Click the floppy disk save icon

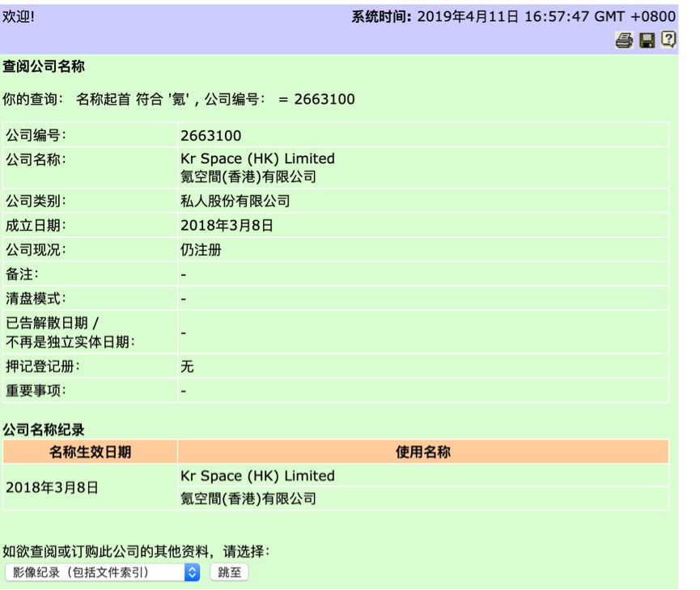[x=647, y=40]
